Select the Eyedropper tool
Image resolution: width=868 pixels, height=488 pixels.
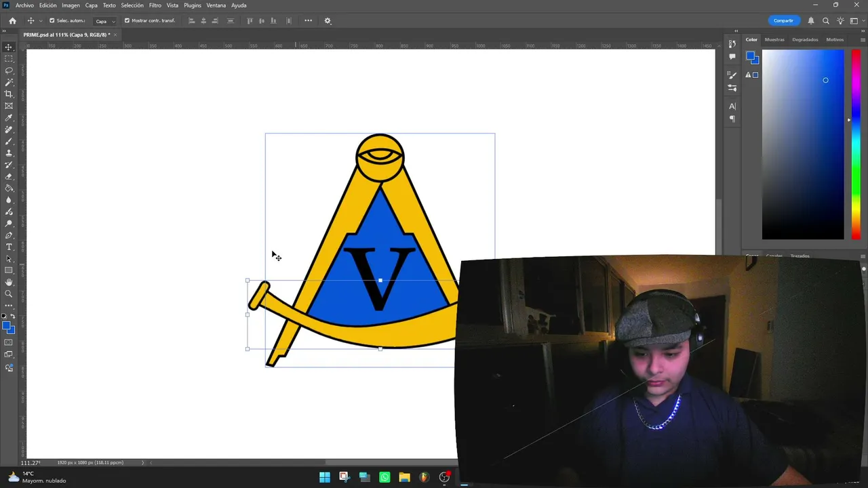[x=9, y=118]
